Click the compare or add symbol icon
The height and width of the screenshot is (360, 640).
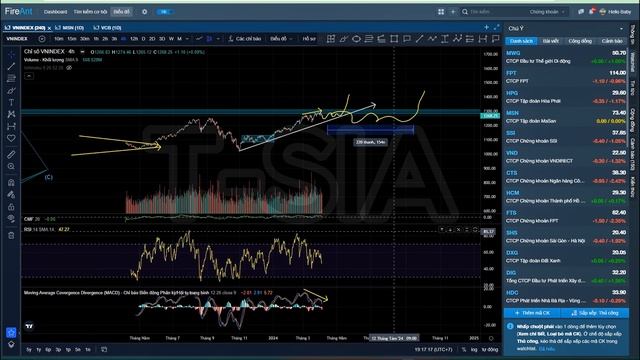tap(42, 39)
